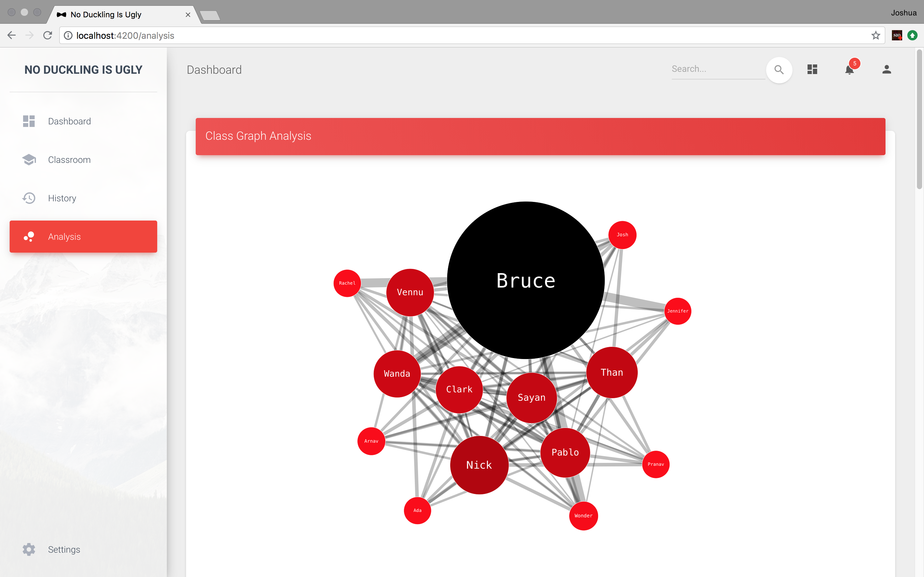Open Settings at sidebar bottom
The height and width of the screenshot is (577, 924).
click(x=64, y=549)
